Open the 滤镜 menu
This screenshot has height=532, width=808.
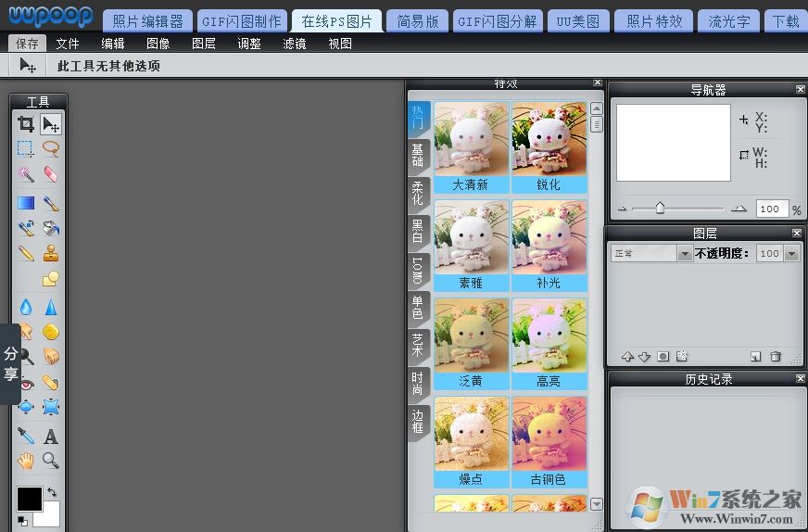pos(295,44)
